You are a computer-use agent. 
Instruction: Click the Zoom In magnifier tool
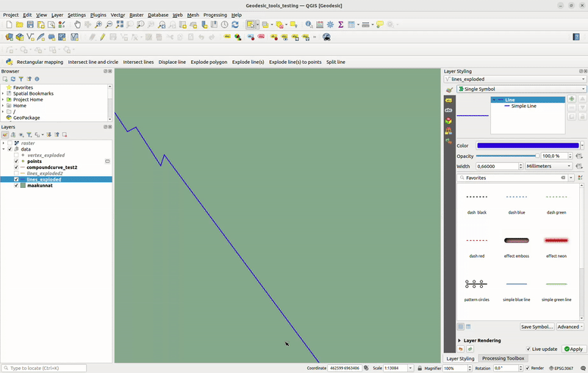click(98, 25)
